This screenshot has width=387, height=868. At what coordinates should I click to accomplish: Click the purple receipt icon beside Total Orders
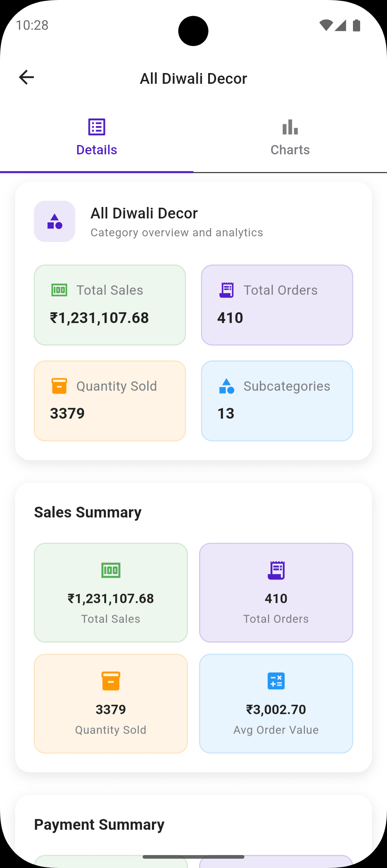click(x=226, y=290)
